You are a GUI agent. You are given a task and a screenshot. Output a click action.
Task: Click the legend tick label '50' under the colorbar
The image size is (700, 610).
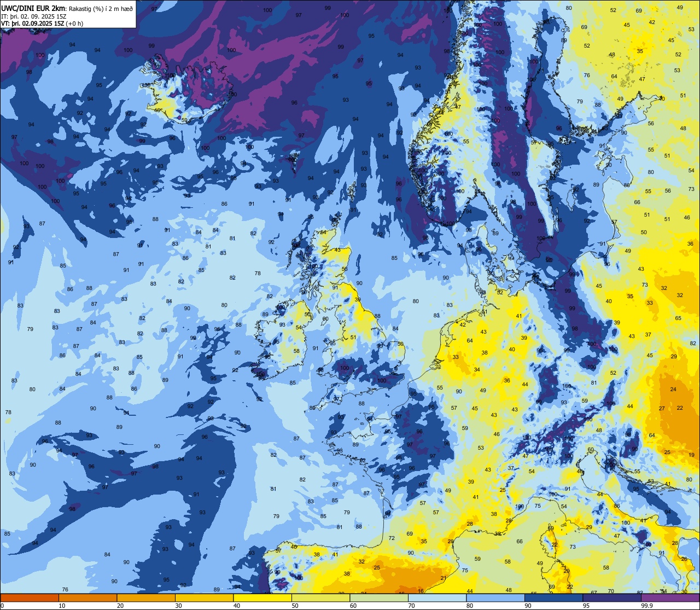pos(295,606)
